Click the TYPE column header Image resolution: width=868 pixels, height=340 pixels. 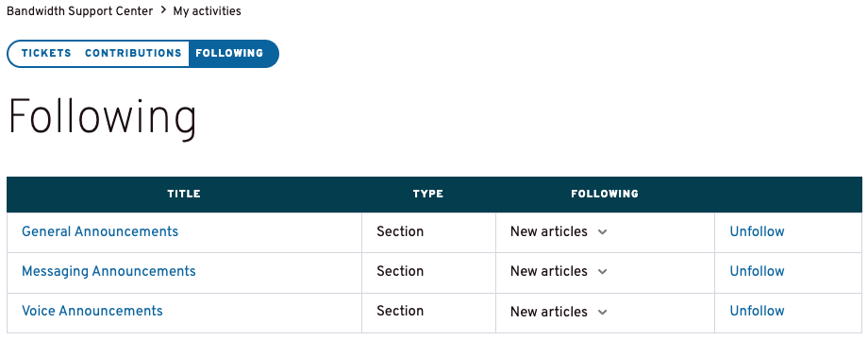pyautogui.click(x=428, y=194)
